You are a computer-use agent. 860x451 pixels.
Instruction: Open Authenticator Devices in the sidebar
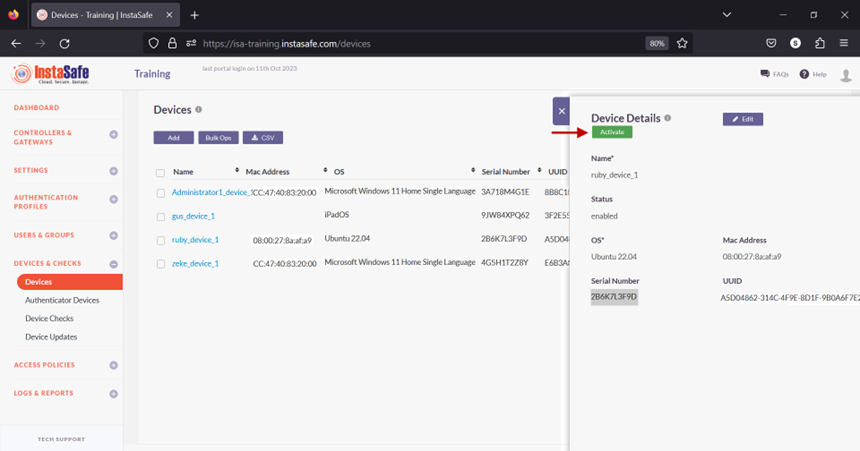[x=62, y=300]
